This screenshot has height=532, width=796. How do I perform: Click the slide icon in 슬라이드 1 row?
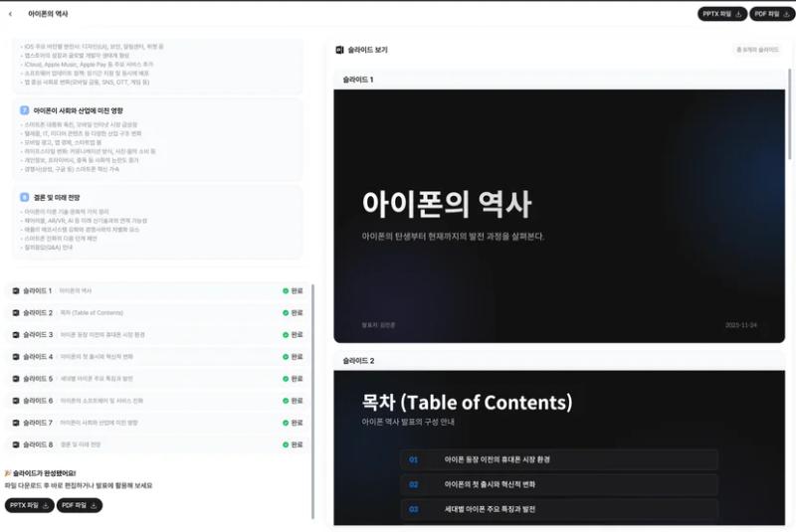click(x=16, y=291)
